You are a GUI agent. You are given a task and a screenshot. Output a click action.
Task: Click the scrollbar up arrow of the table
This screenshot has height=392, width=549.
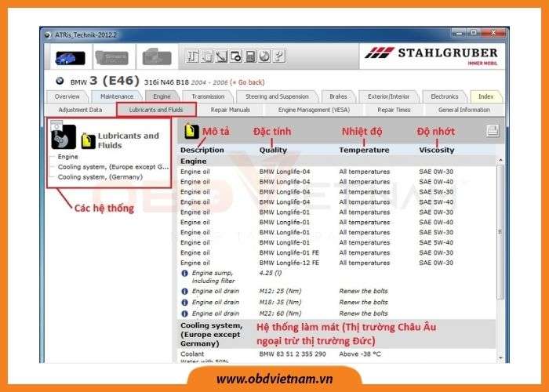(x=500, y=160)
